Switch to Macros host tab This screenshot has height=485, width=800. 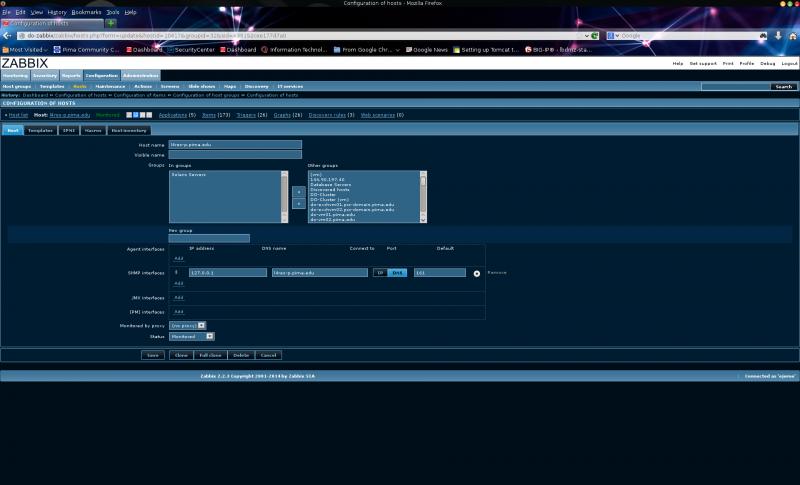coord(93,131)
